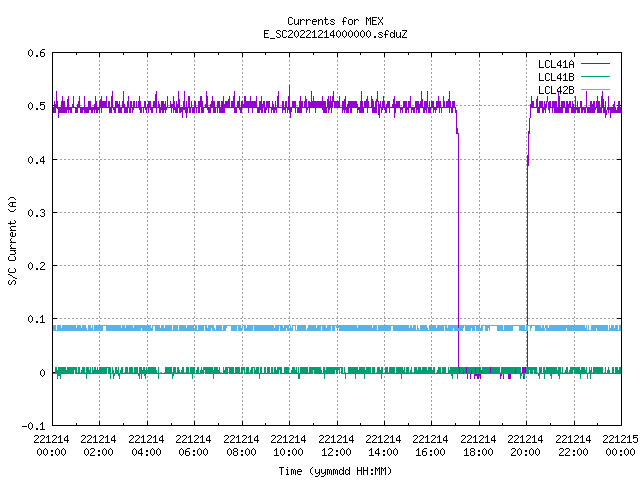Click the 221214 10:00 x-axis tick label
This screenshot has height=480, width=640.
point(288,446)
